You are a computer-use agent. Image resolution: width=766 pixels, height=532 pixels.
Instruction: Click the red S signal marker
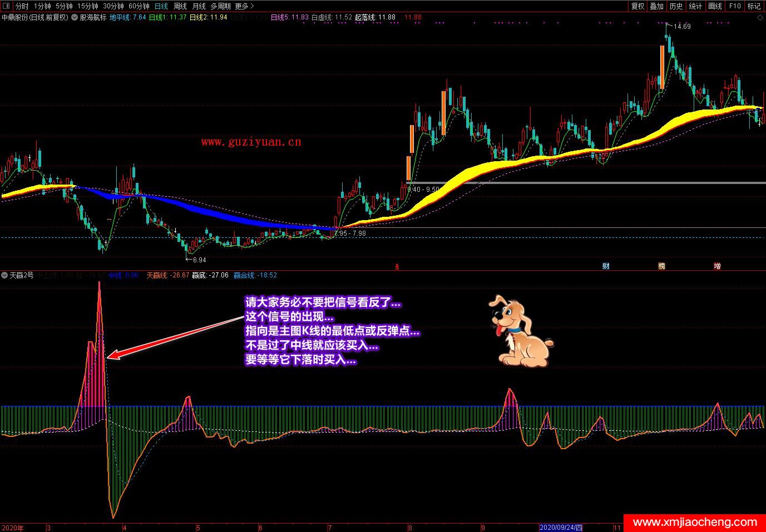click(397, 267)
